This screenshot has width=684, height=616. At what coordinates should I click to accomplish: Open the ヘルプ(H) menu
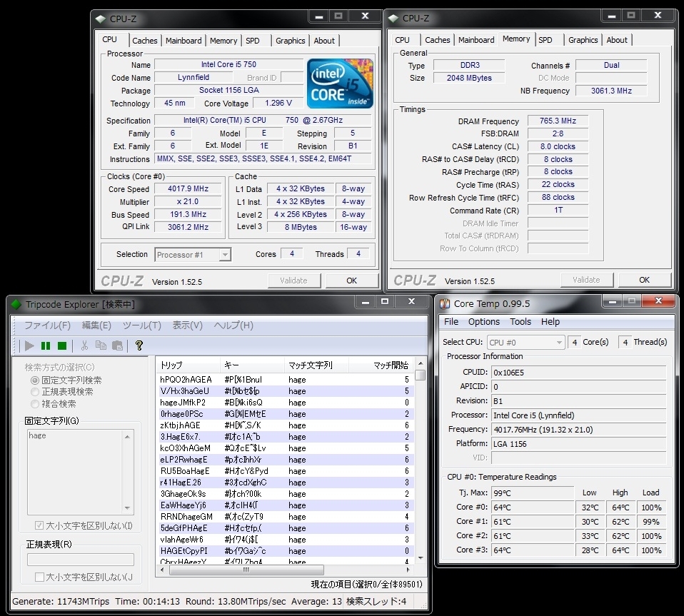point(233,325)
